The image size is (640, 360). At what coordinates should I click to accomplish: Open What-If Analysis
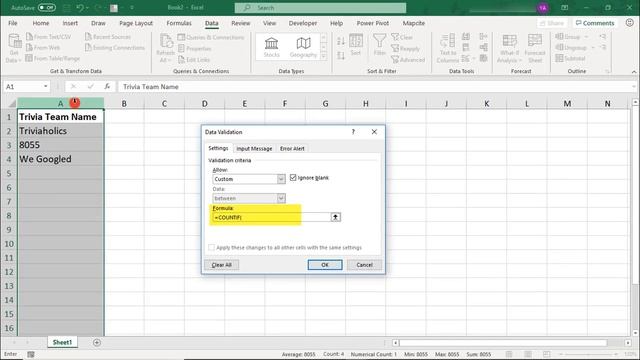509,48
